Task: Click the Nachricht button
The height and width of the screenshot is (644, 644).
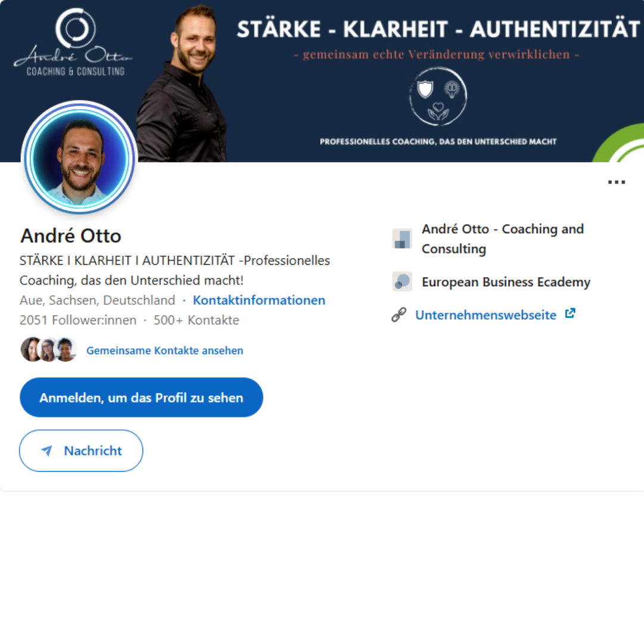Action: click(x=81, y=451)
